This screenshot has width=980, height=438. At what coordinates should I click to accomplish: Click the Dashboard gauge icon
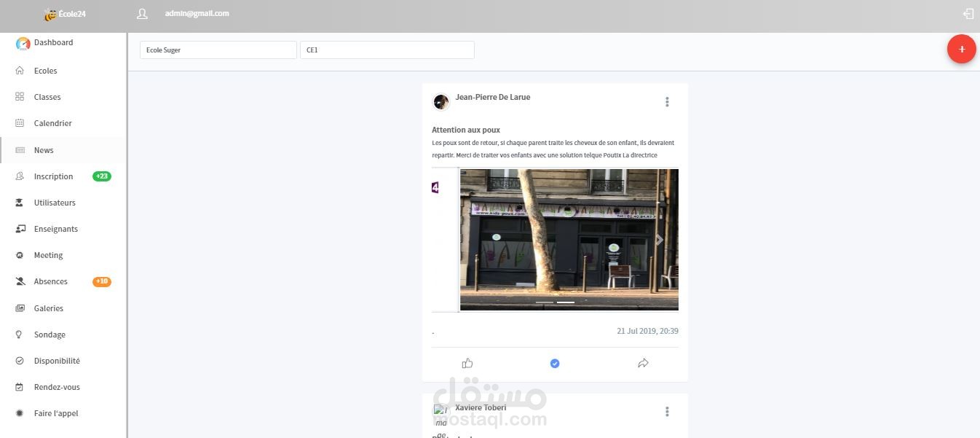tap(23, 44)
